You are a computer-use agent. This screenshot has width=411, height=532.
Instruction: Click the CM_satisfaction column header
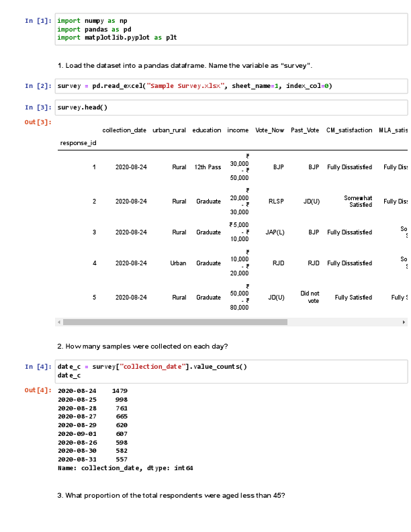click(x=349, y=130)
